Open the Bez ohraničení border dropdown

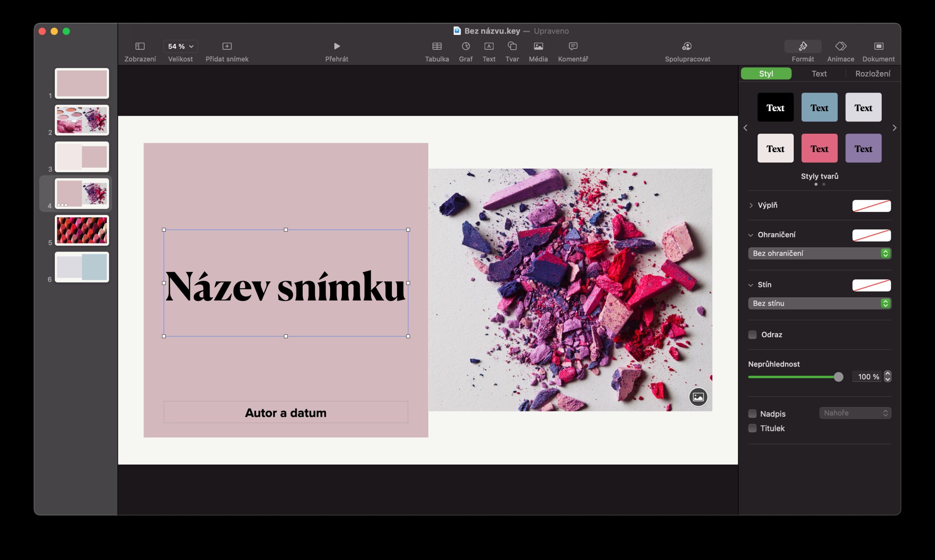tap(819, 253)
